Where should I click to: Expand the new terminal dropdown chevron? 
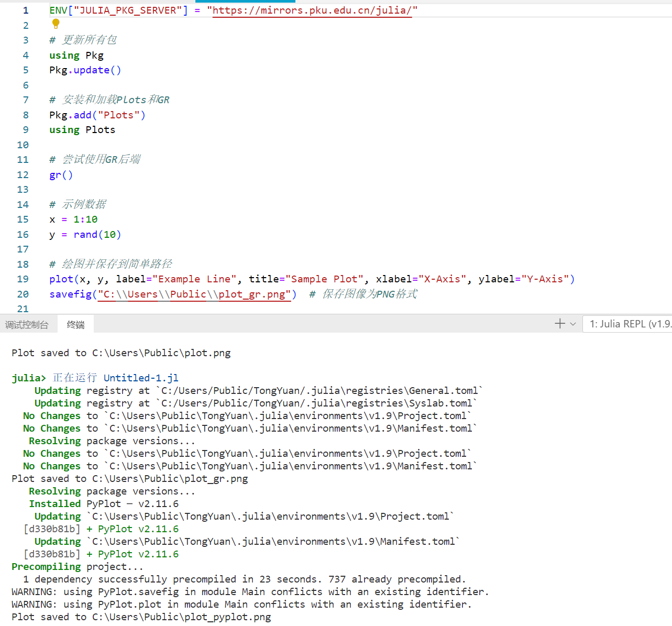click(573, 324)
